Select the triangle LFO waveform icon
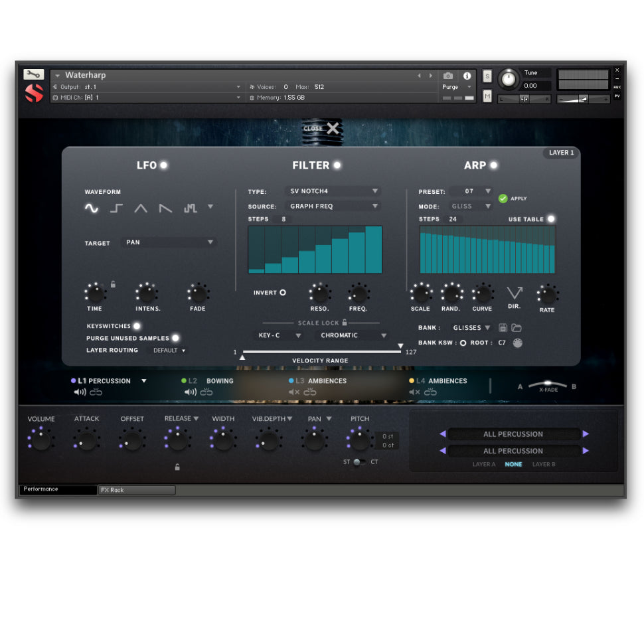Image resolution: width=644 pixels, height=644 pixels. (141, 208)
